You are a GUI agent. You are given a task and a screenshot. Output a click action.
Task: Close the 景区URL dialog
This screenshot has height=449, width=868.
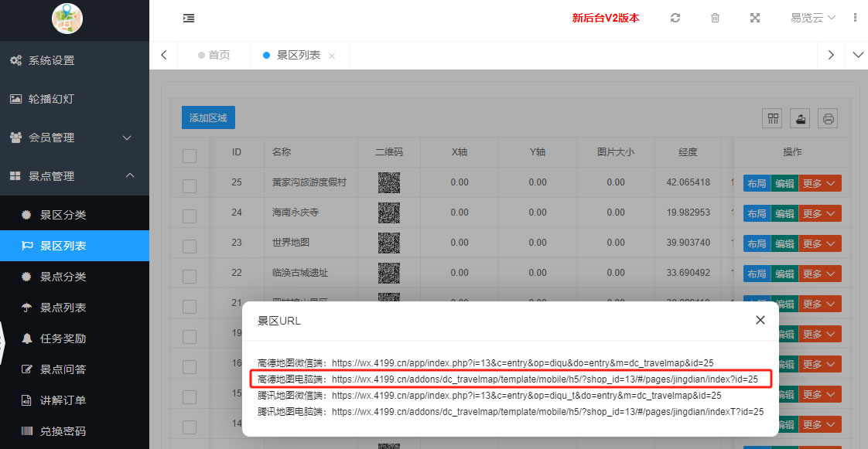760,320
